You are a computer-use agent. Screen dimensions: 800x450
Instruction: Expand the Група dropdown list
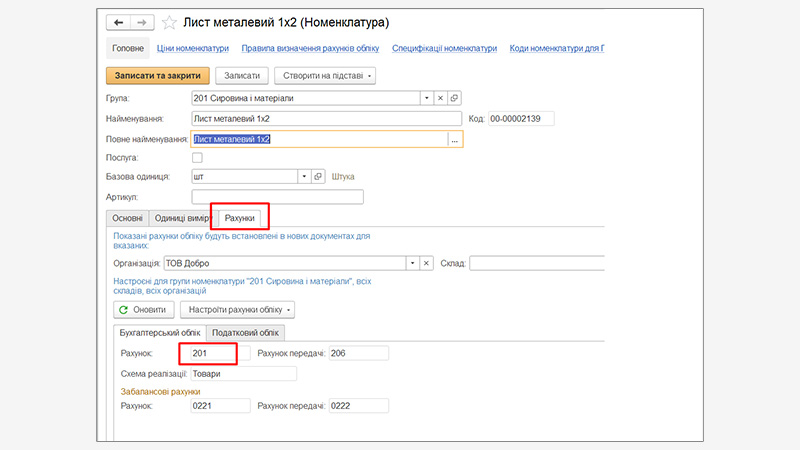pyautogui.click(x=425, y=98)
